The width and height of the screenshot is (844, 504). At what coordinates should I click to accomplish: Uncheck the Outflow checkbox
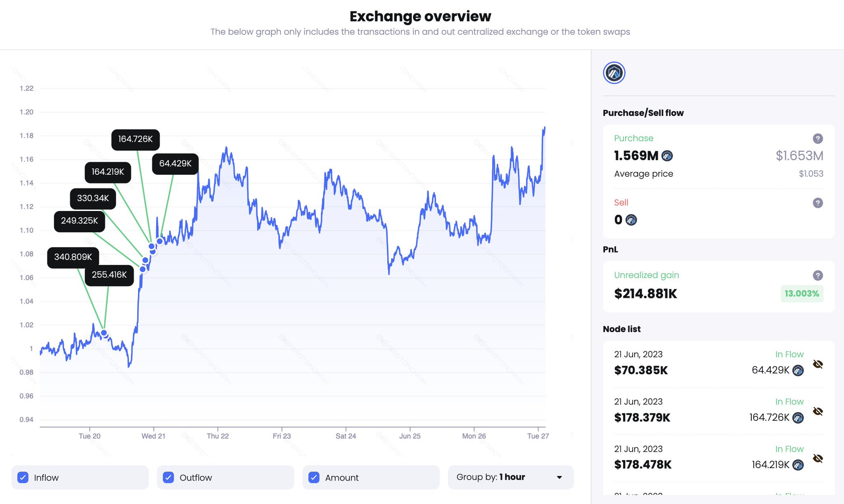pos(169,478)
